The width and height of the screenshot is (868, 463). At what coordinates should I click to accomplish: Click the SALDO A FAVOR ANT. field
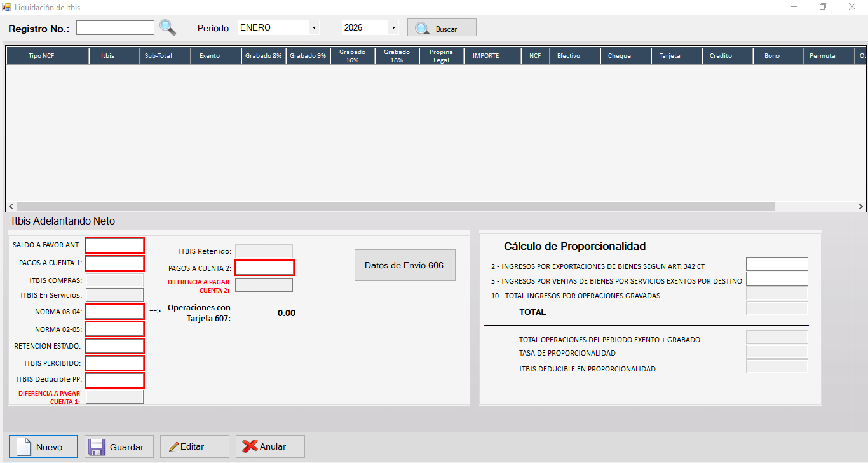(114, 245)
